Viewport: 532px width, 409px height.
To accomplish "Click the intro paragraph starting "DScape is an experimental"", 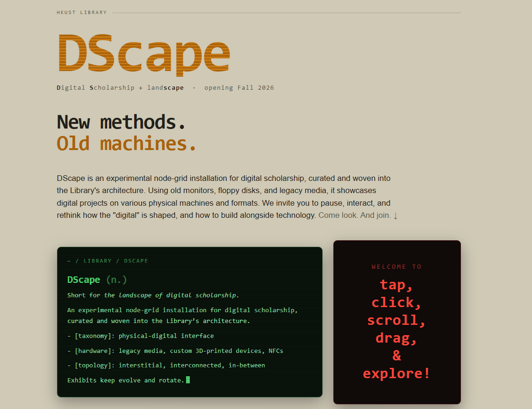I will tap(227, 197).
